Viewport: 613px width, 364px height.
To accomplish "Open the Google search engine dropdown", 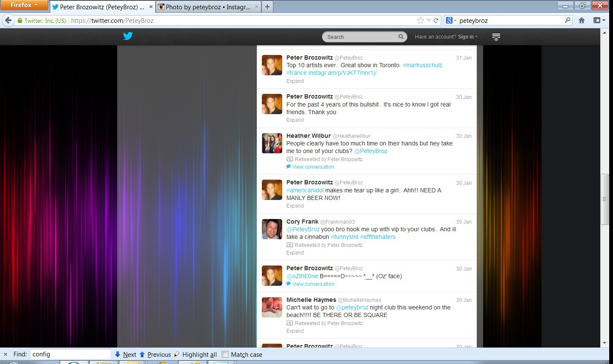I will pyautogui.click(x=451, y=20).
